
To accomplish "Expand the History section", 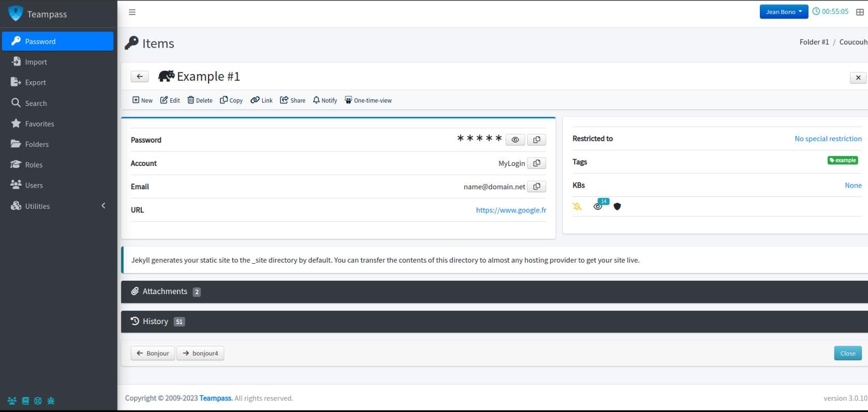I will pos(155,322).
